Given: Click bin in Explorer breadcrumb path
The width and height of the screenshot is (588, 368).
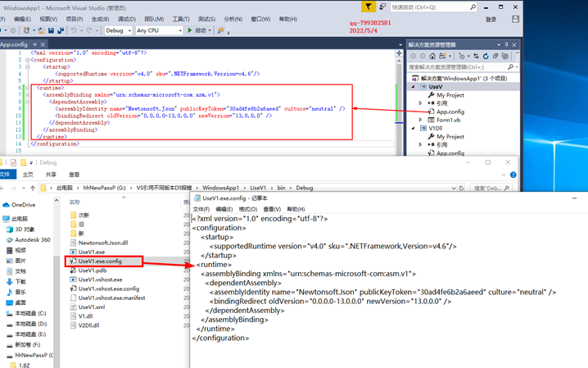Looking at the screenshot, I should point(281,188).
